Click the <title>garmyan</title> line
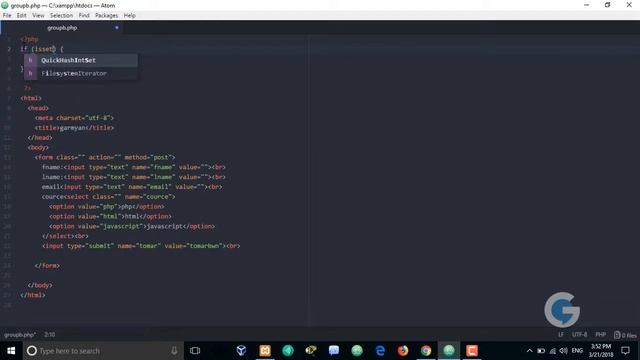The height and width of the screenshot is (360, 640). 74,128
